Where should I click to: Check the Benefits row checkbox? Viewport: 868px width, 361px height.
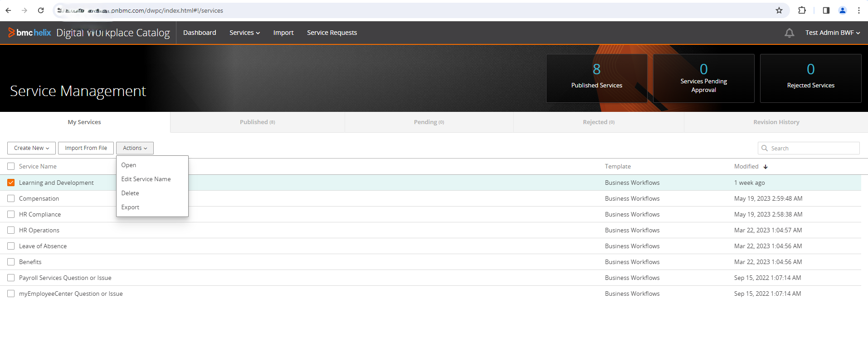coord(11,262)
